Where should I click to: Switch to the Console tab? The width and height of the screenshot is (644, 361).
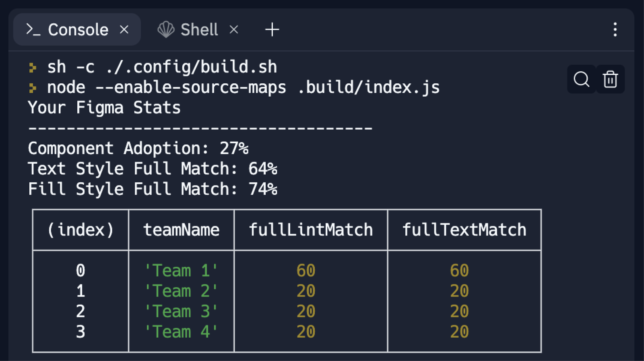(77, 29)
